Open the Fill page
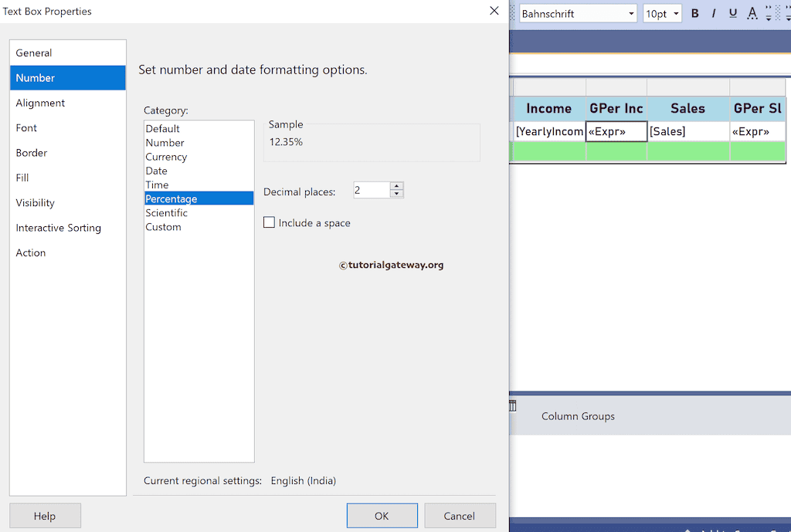The image size is (791, 532). pyautogui.click(x=68, y=178)
